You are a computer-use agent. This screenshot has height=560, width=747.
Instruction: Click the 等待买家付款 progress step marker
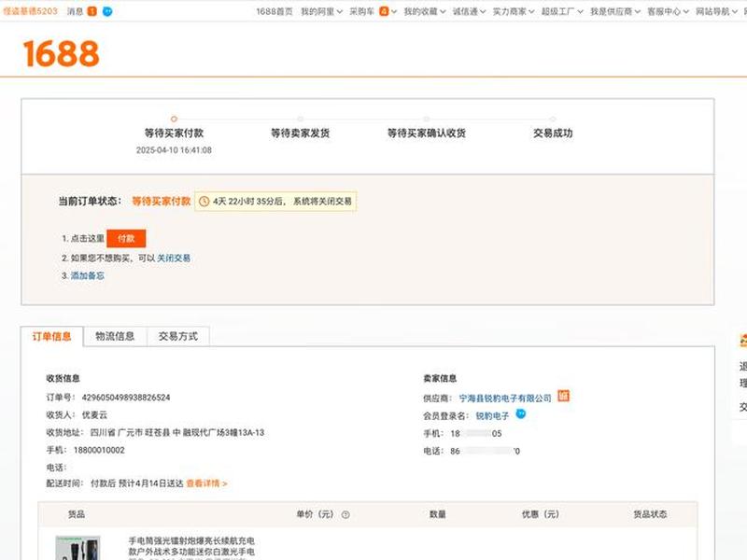[174, 119]
